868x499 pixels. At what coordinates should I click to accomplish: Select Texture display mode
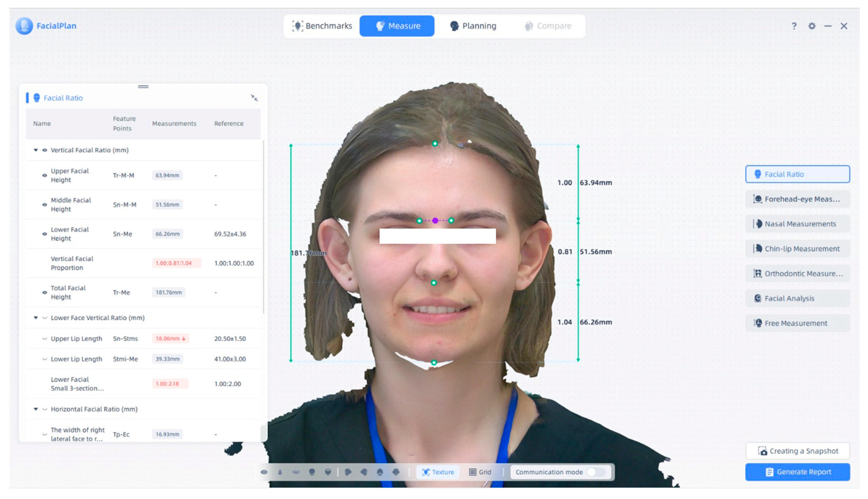click(438, 472)
